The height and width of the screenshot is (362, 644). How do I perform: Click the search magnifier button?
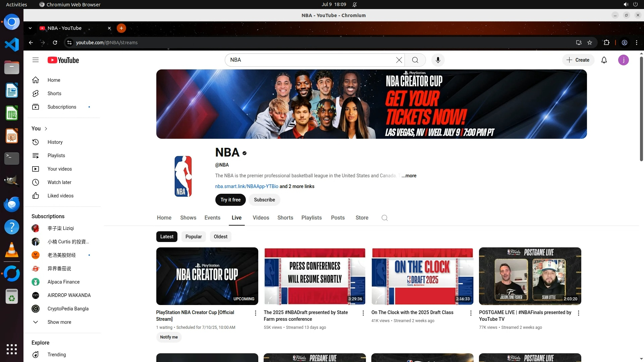tap(415, 60)
